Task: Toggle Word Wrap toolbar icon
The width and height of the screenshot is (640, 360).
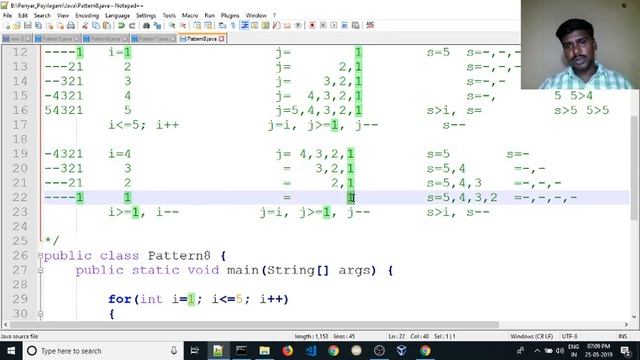Action: click(222, 26)
